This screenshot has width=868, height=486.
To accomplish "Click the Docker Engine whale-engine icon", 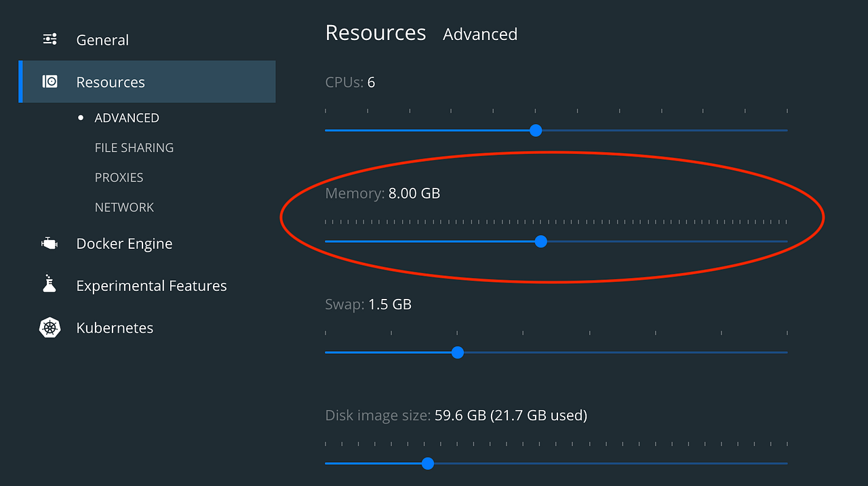I will point(49,243).
